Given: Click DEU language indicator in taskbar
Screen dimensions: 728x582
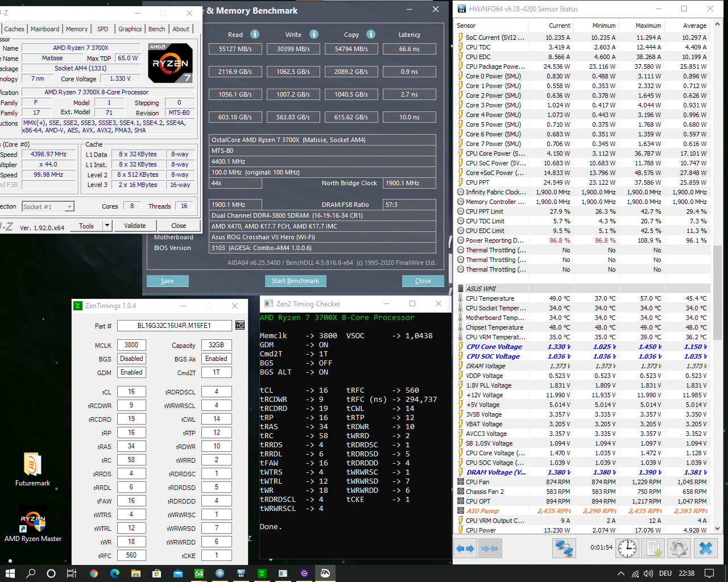Looking at the screenshot, I should point(665,573).
